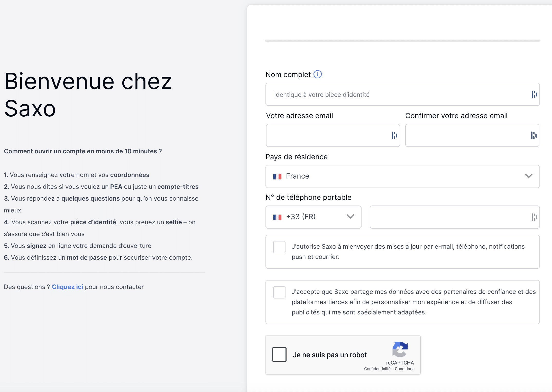The image size is (552, 392).
Task: Open the Pays de résidence dropdown
Action: point(402,176)
